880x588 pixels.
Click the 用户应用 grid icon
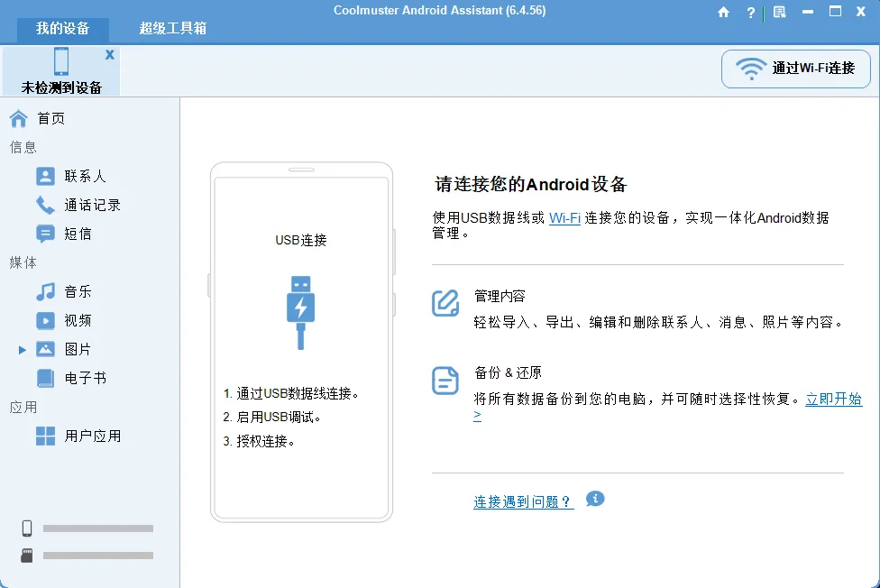(x=45, y=436)
